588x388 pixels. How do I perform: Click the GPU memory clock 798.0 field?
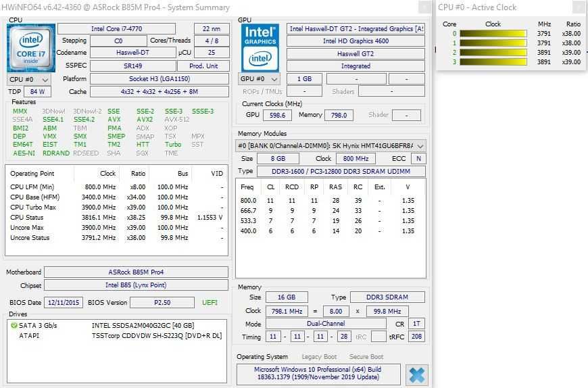[x=339, y=115]
